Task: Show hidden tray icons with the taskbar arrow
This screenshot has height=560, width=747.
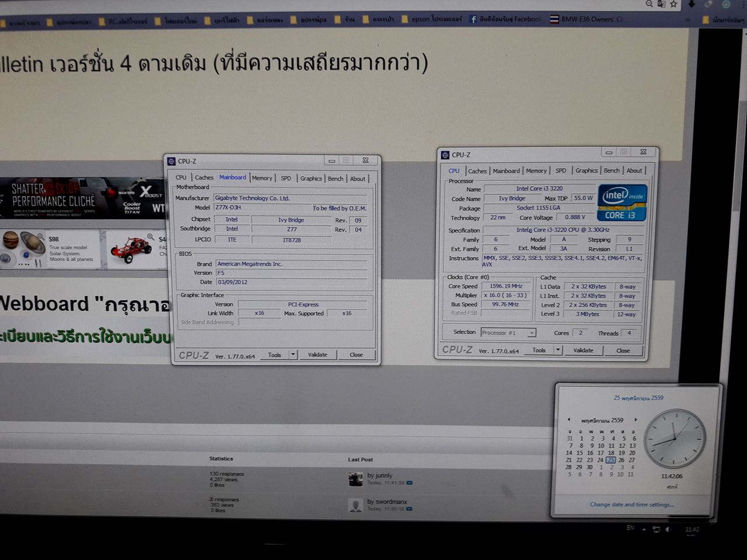Action: coord(644,529)
